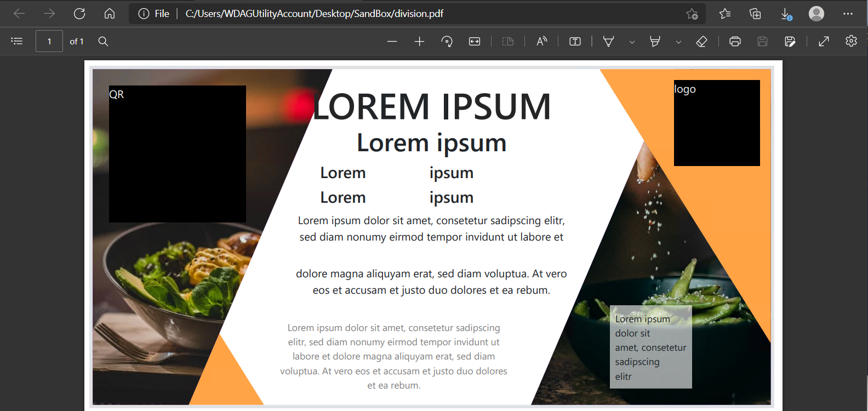Image resolution: width=868 pixels, height=411 pixels.
Task: Select the Highlight tool
Action: pos(655,41)
